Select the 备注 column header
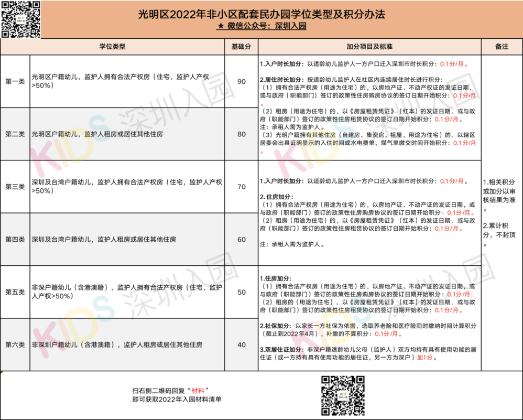Screen dimensions: 523x420 coord(502,47)
